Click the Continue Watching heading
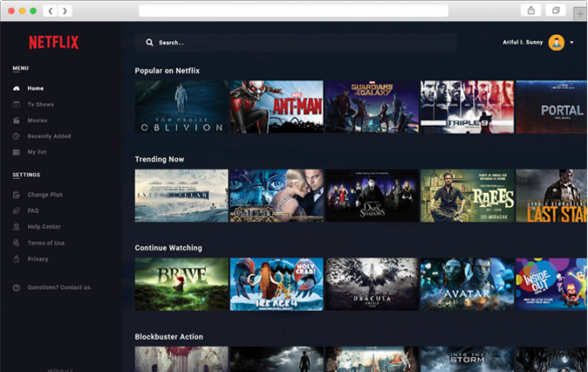Image resolution: width=588 pixels, height=372 pixels. [168, 248]
